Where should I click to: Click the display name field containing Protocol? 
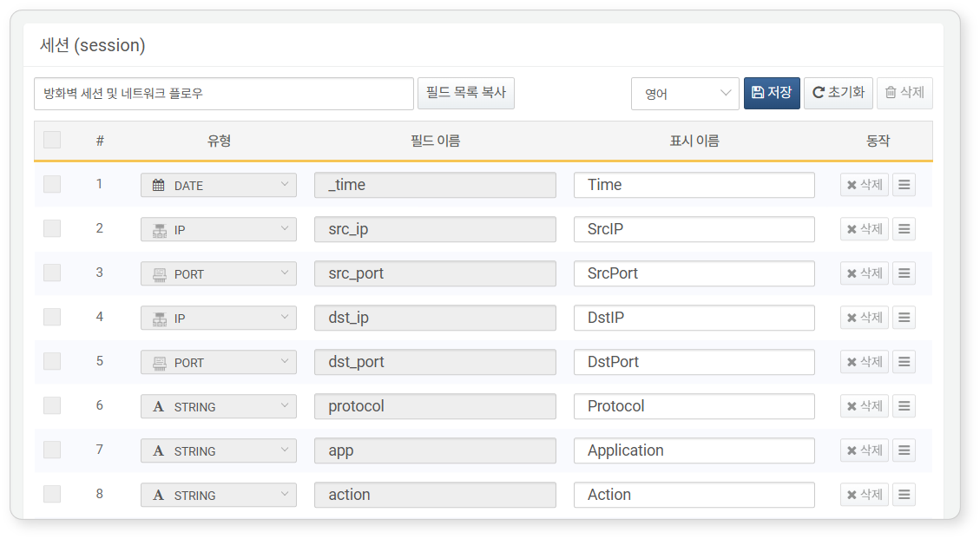(694, 406)
